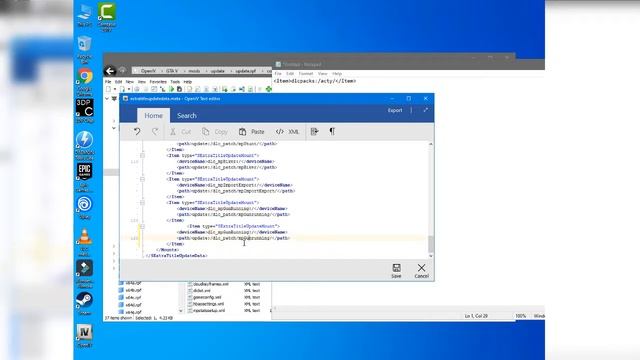Click the dlcpacks Item line in Notepad
The width and height of the screenshot is (640, 360).
point(315,81)
